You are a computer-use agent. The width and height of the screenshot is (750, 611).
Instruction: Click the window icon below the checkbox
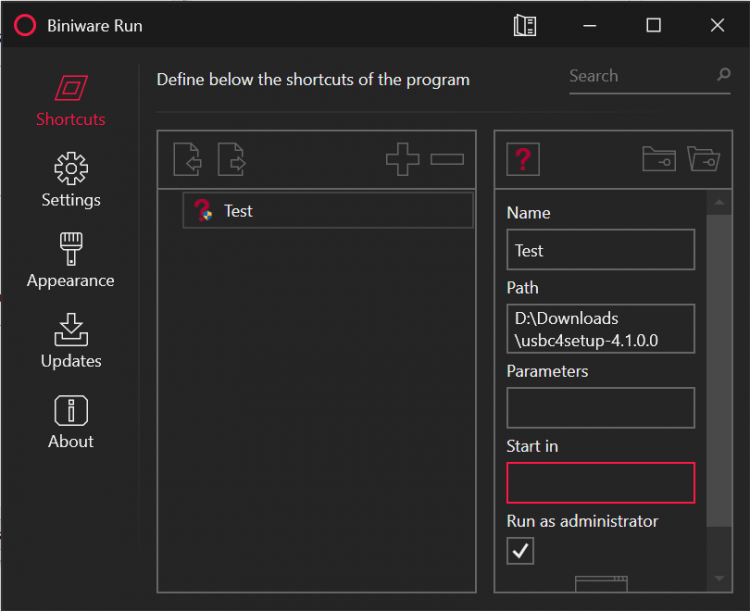(601, 581)
